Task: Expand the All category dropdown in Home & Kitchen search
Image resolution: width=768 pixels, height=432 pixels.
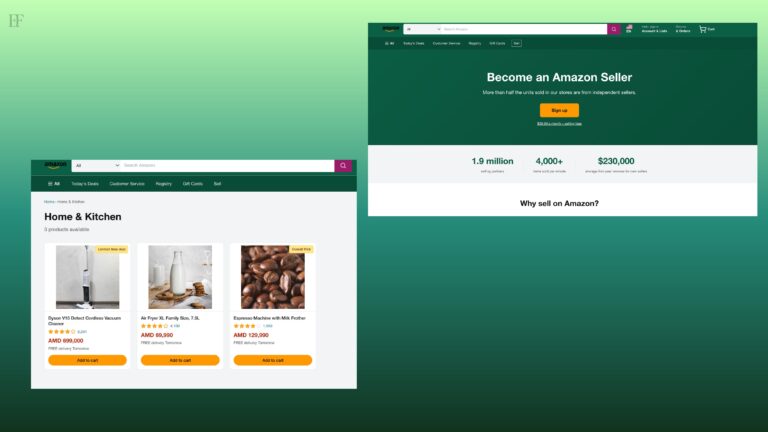Action: click(96, 166)
